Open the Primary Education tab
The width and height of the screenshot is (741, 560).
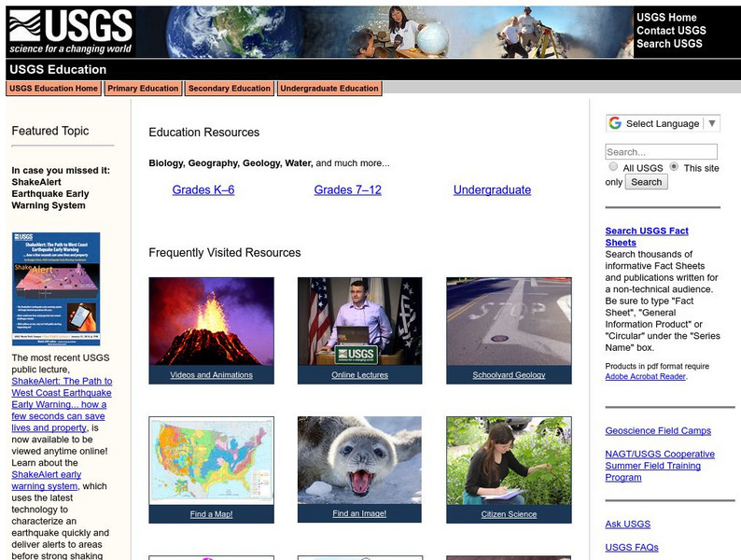pos(143,89)
